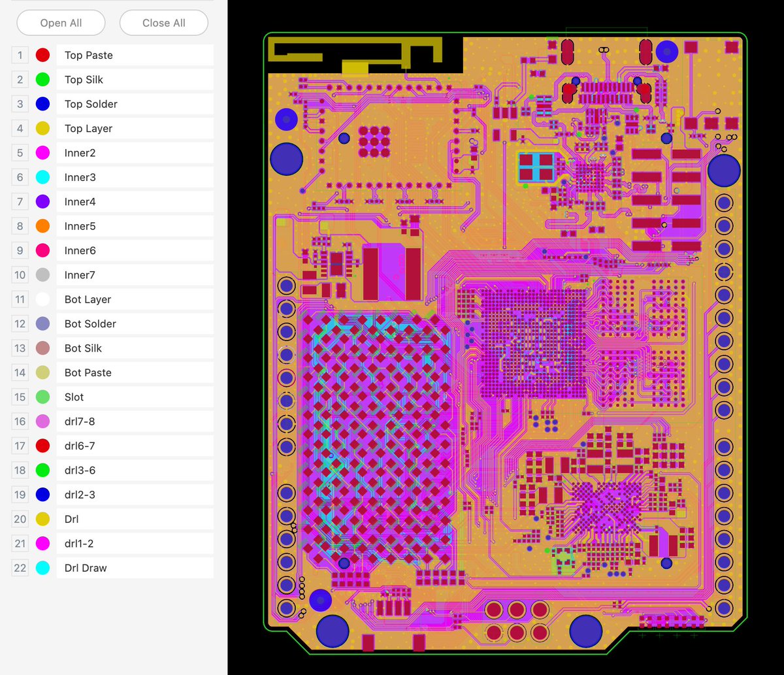
Task: Select the Inner6 layer row
Action: (135, 250)
